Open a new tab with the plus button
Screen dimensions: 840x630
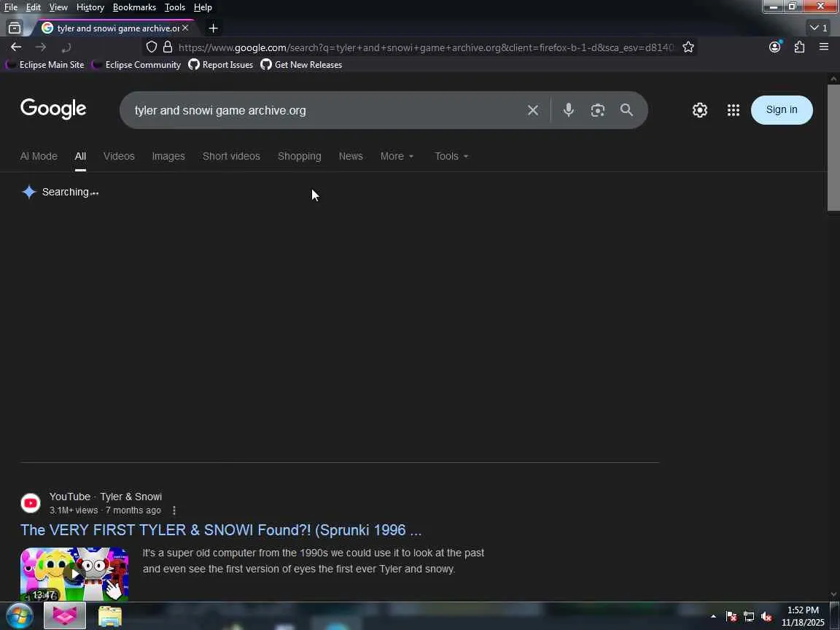click(x=213, y=28)
